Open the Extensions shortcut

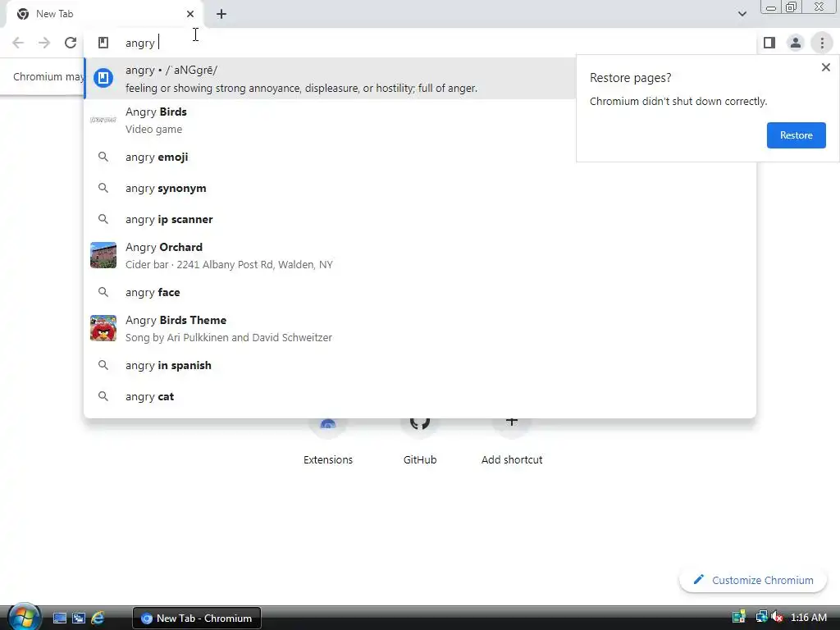(x=328, y=441)
